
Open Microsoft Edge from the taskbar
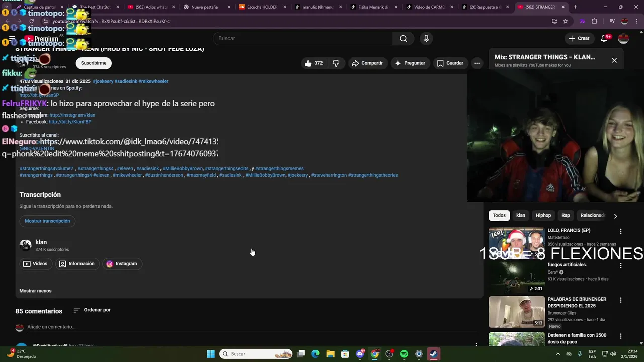(x=315, y=354)
